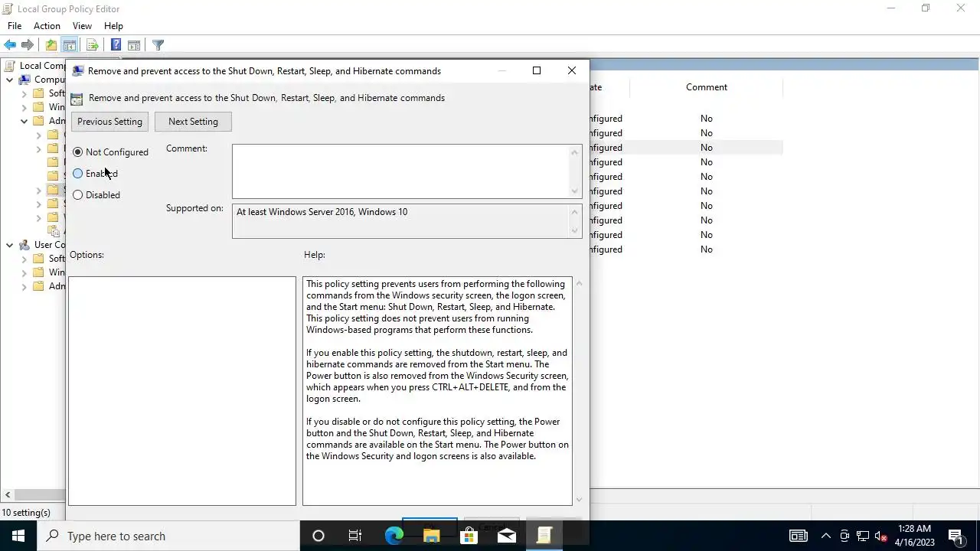This screenshot has height=551, width=980.
Task: Click the Supported on box scroll down arrow
Action: coord(574,231)
